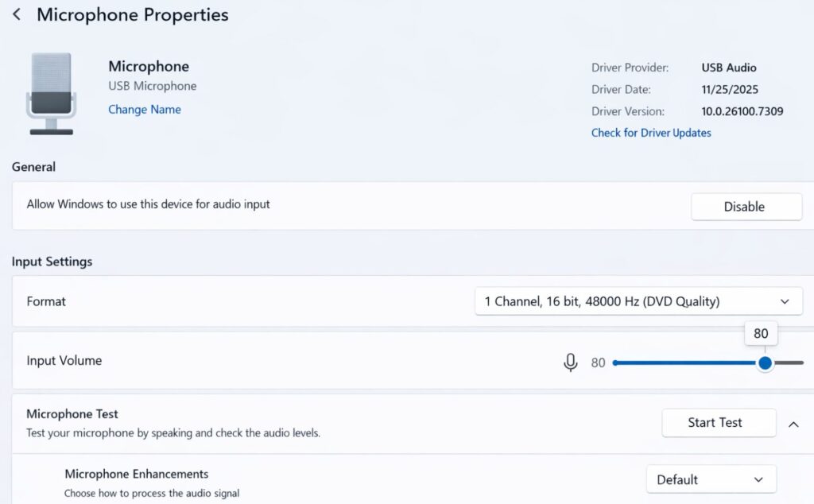Click the input volume value 80
This screenshot has width=814, height=504.
(598, 362)
